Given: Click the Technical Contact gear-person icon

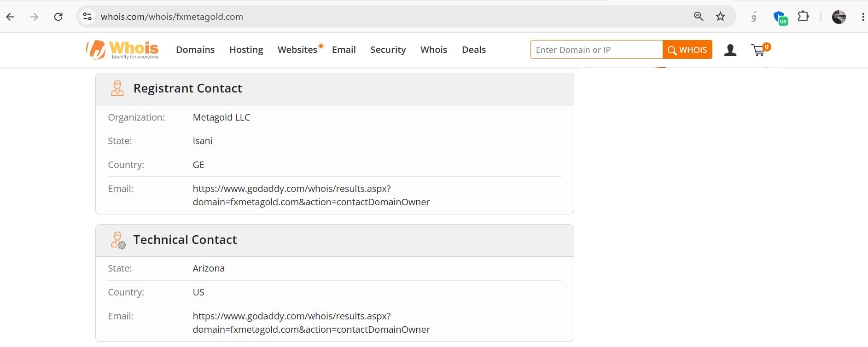Looking at the screenshot, I should pos(118,240).
